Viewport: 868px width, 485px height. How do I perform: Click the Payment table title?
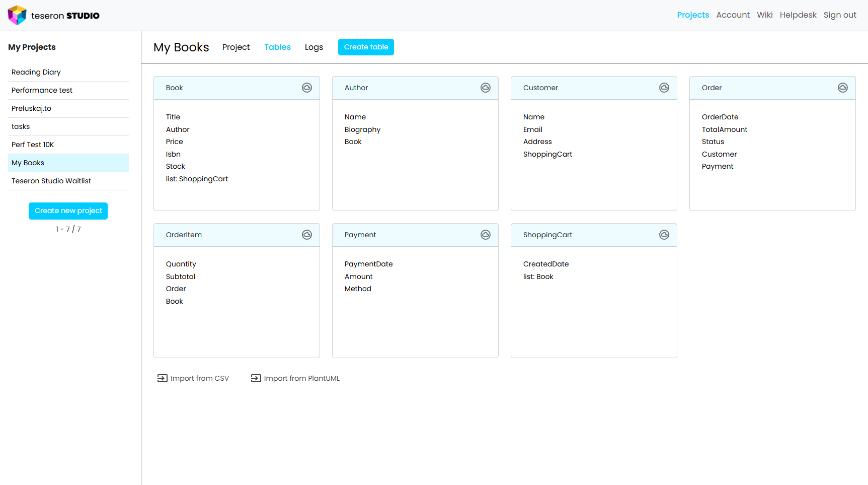click(360, 235)
